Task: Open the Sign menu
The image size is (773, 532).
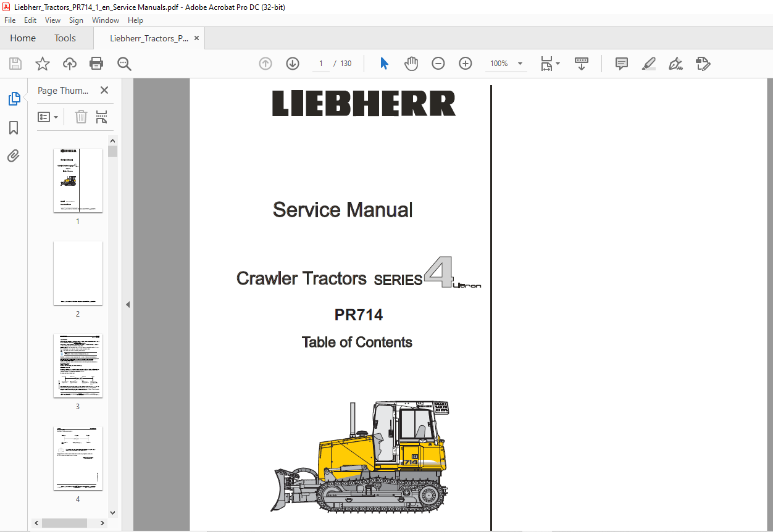Action: [x=76, y=20]
